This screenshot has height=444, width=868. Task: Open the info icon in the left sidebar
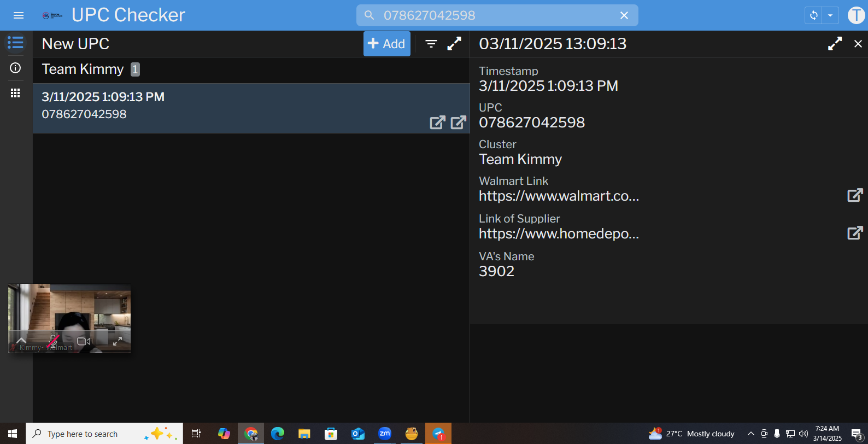tap(15, 68)
